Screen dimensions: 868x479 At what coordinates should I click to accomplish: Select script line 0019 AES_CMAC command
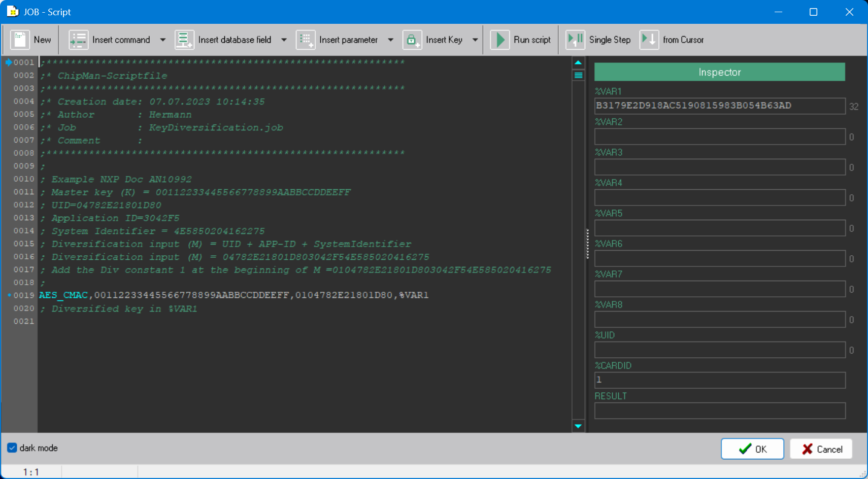[x=234, y=295]
